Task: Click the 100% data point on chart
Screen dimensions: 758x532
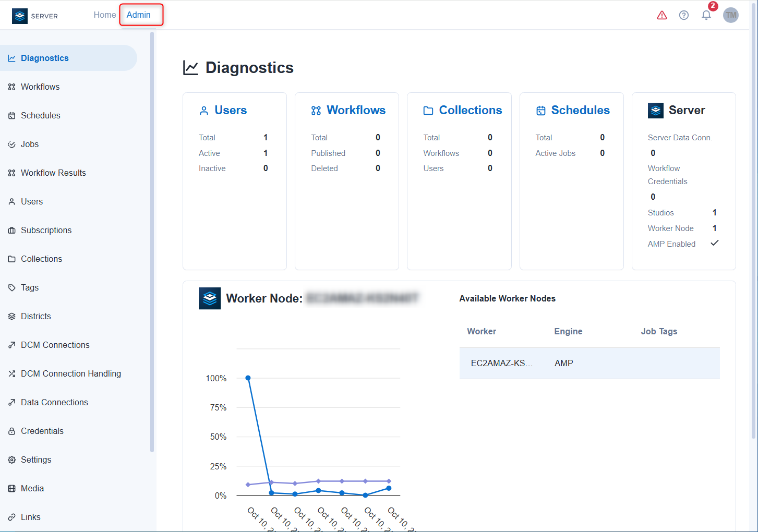Action: 248,378
